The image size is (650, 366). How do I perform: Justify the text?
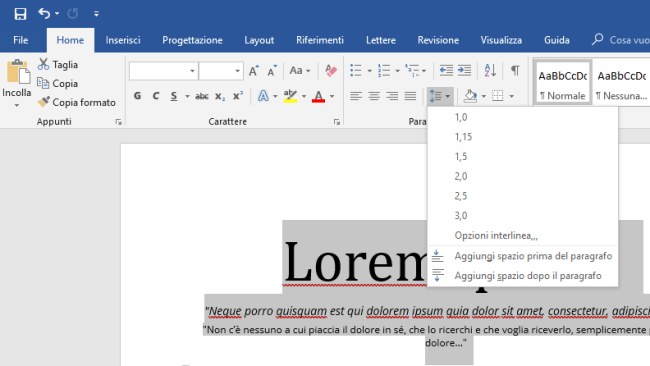[410, 96]
